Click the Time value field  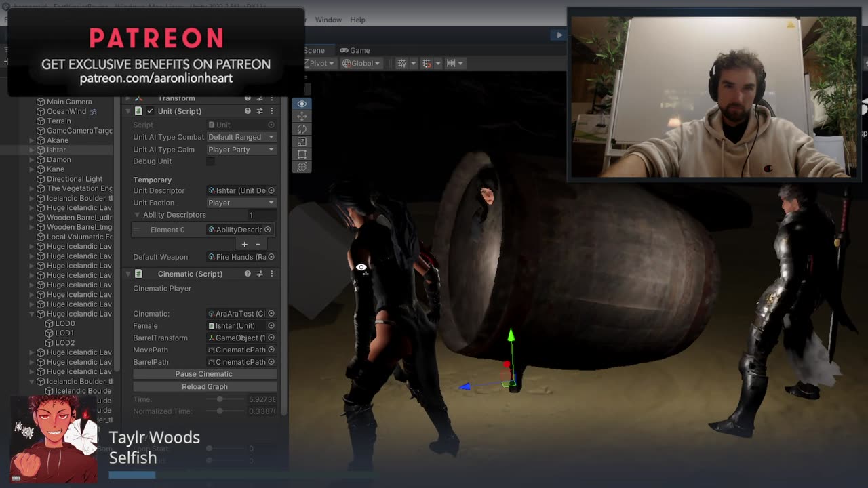(262, 399)
